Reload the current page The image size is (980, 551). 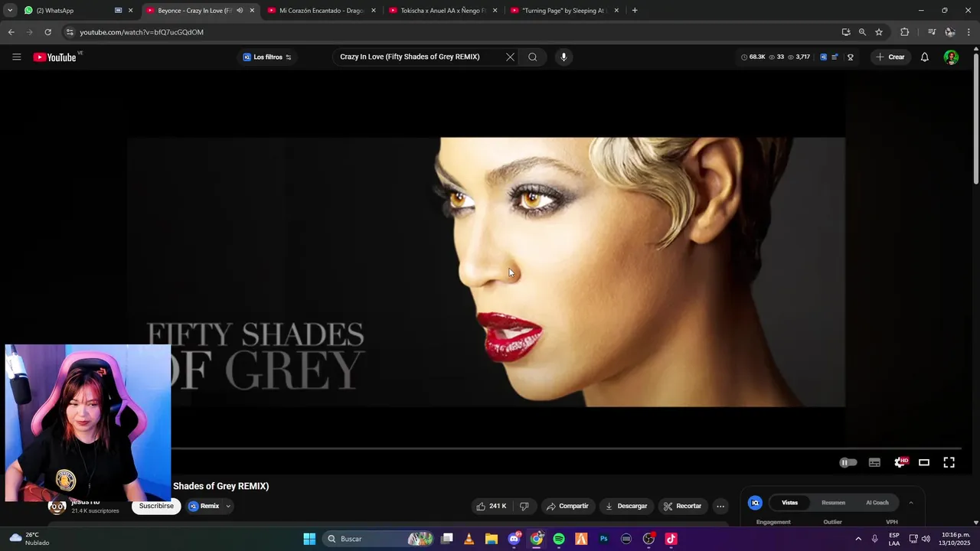click(47, 32)
